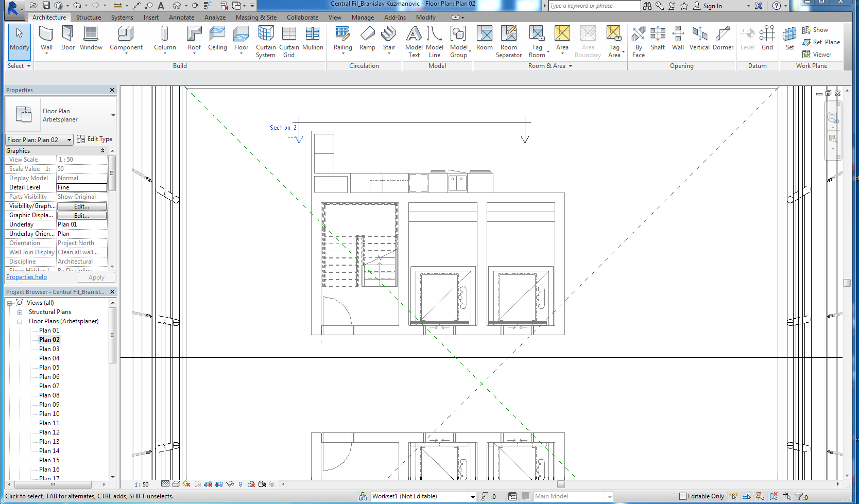The height and width of the screenshot is (504, 859).
Task: Select the Dormer opening tool
Action: (723, 39)
